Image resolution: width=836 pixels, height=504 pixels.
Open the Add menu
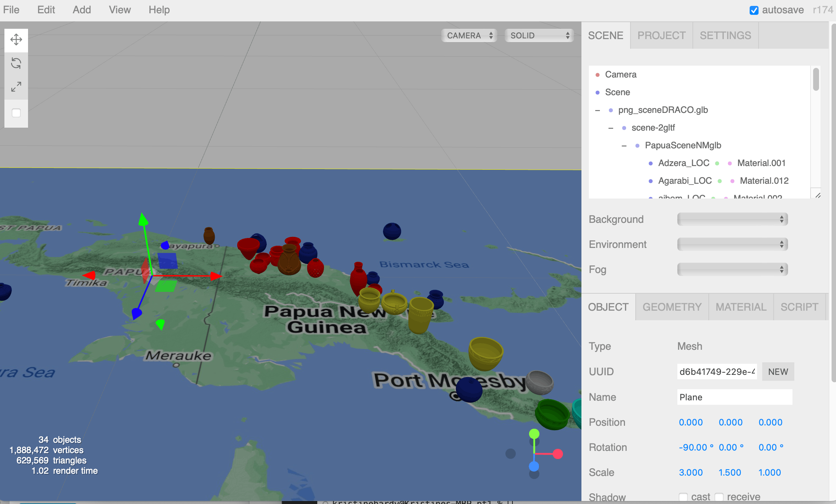click(82, 10)
